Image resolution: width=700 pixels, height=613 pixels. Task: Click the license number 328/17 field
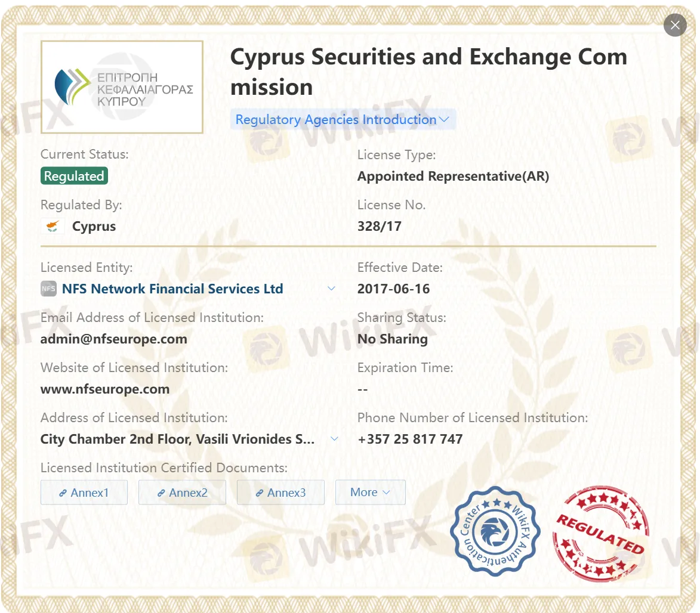click(x=380, y=226)
